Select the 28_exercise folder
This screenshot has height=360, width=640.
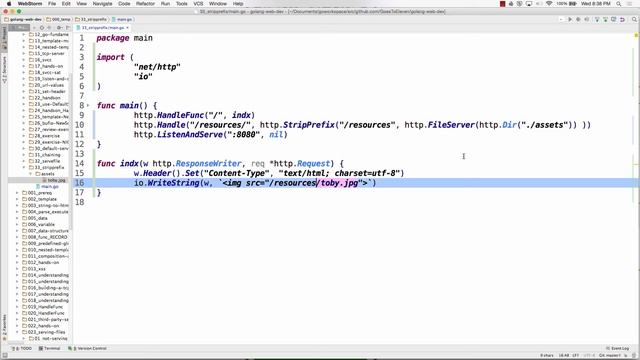coord(44,136)
